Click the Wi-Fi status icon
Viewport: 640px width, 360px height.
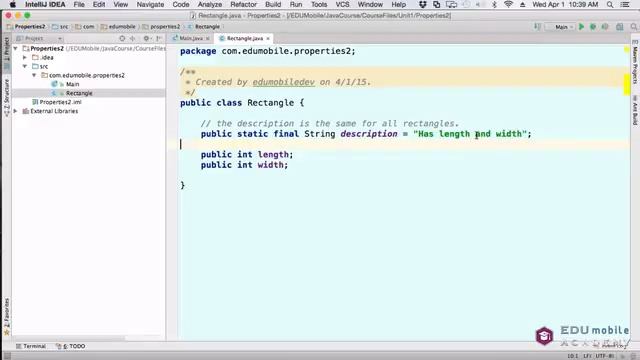508,4
